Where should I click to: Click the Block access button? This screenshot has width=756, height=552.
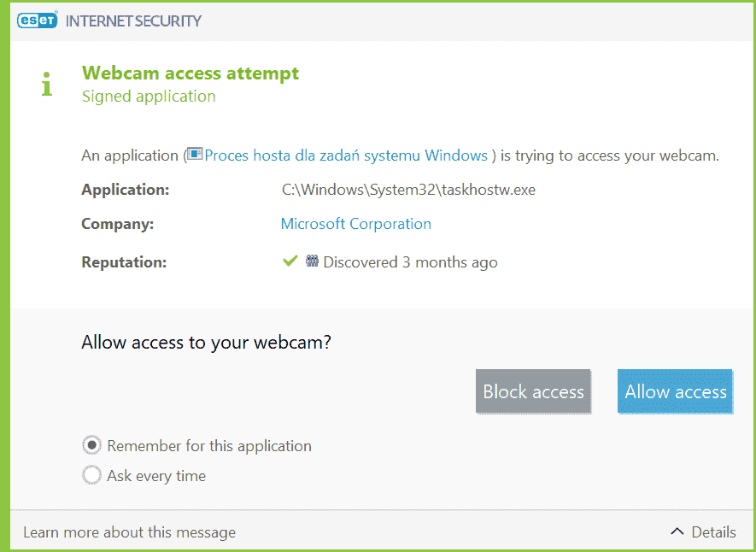(x=533, y=391)
